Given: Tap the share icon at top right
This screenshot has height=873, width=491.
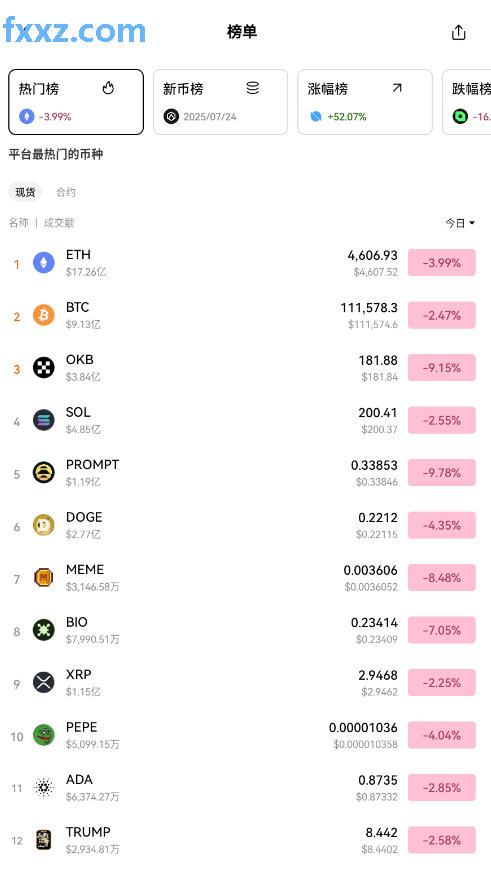Looking at the screenshot, I should click(x=458, y=32).
